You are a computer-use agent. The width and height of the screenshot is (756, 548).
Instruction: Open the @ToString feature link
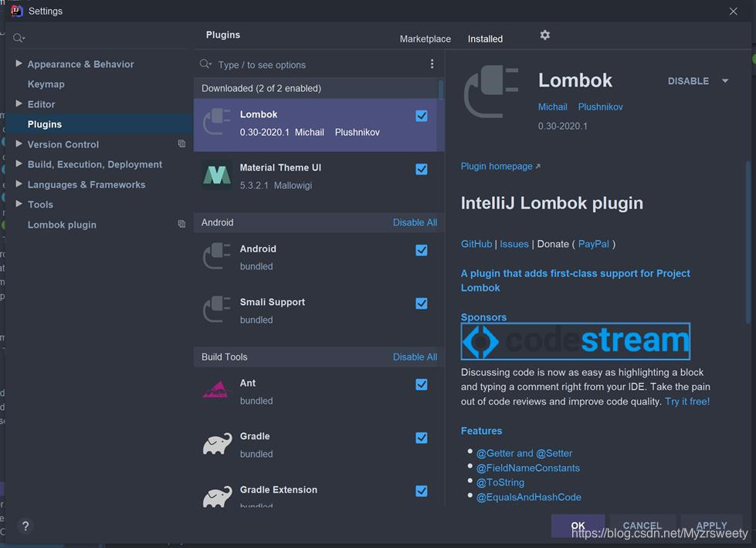coord(500,482)
